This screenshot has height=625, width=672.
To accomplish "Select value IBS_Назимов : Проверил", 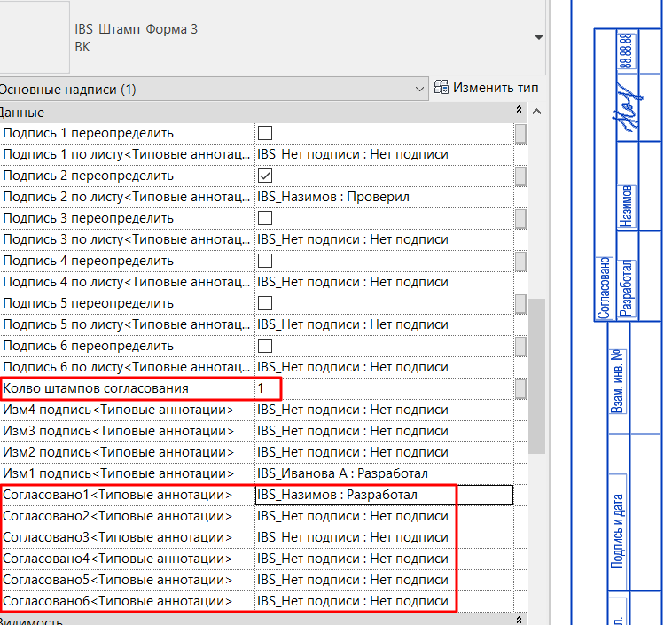I will (385, 197).
